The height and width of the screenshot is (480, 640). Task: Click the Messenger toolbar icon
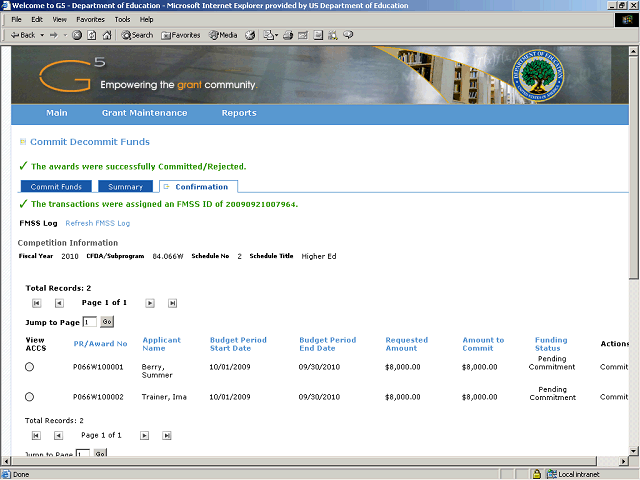click(348, 35)
